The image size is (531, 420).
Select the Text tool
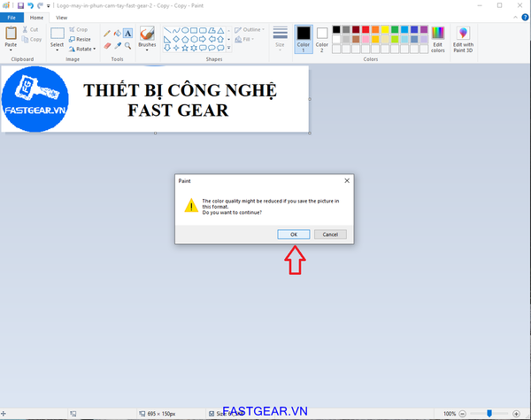point(127,34)
